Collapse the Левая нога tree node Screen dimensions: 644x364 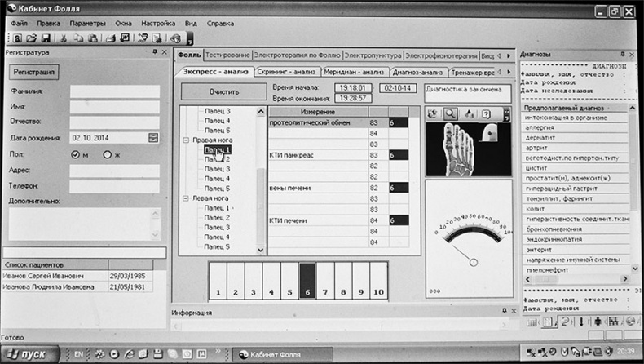(x=184, y=198)
